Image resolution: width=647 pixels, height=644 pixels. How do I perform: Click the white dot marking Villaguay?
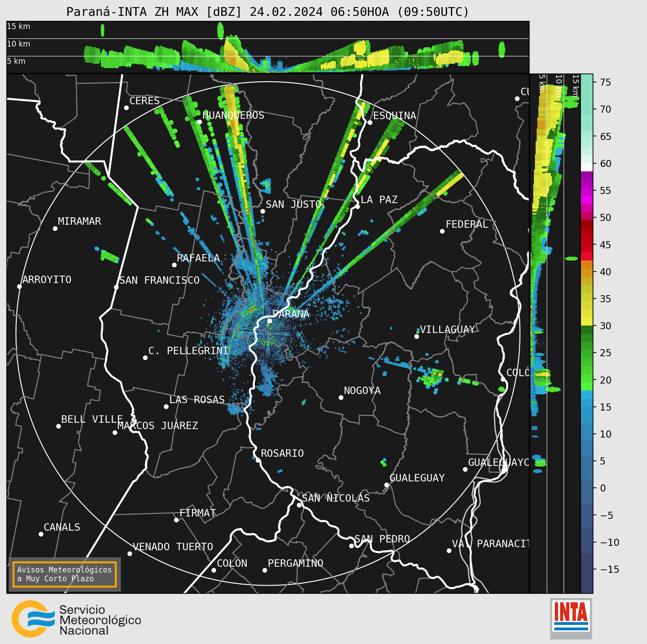pos(416,336)
